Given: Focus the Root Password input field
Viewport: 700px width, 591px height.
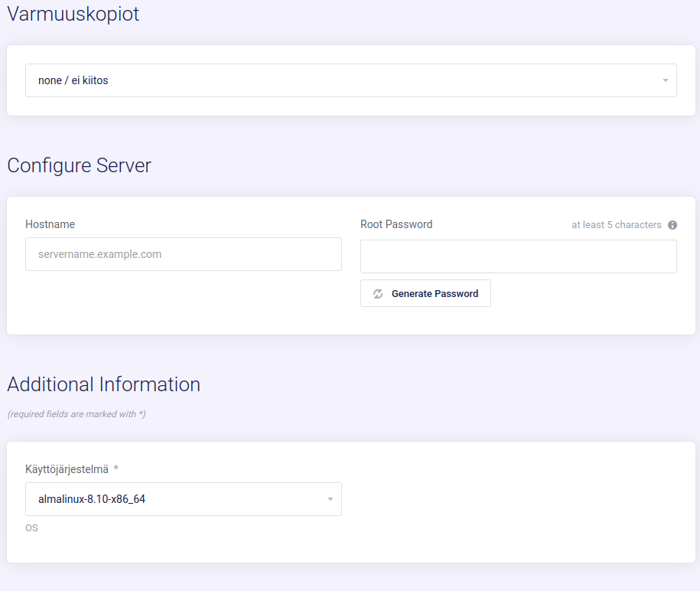Looking at the screenshot, I should pos(518,256).
